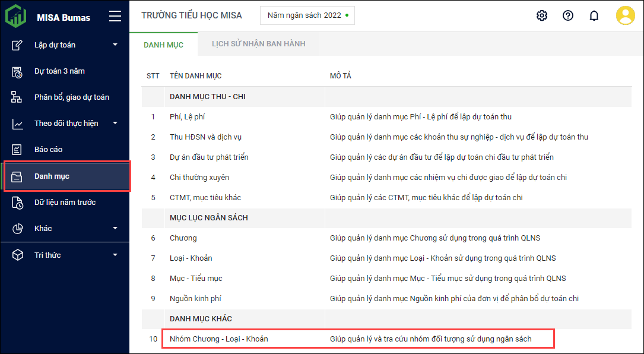This screenshot has height=354, width=644.
Task: Collapse sidebar with hamburger menu icon
Action: (x=115, y=17)
